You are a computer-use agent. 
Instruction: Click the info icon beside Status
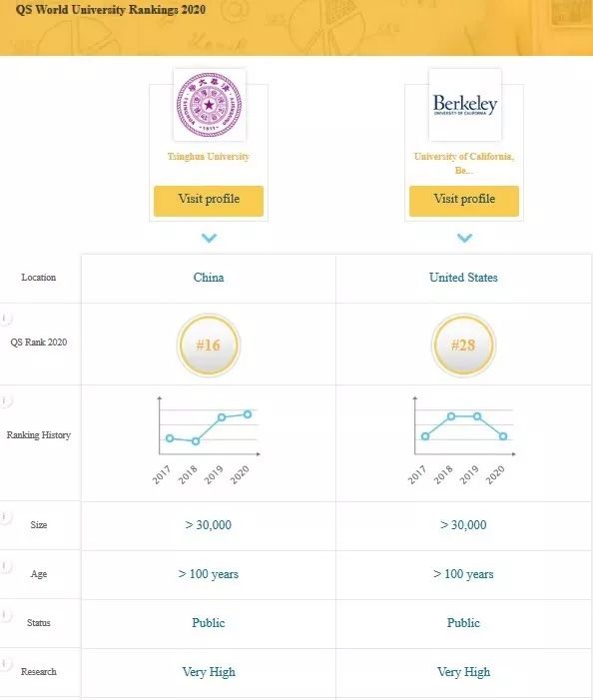tap(4, 615)
